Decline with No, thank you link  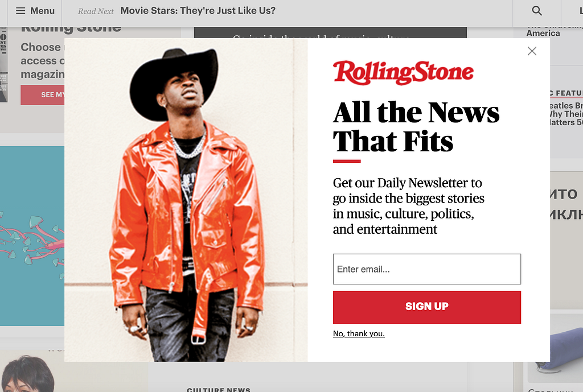click(359, 333)
